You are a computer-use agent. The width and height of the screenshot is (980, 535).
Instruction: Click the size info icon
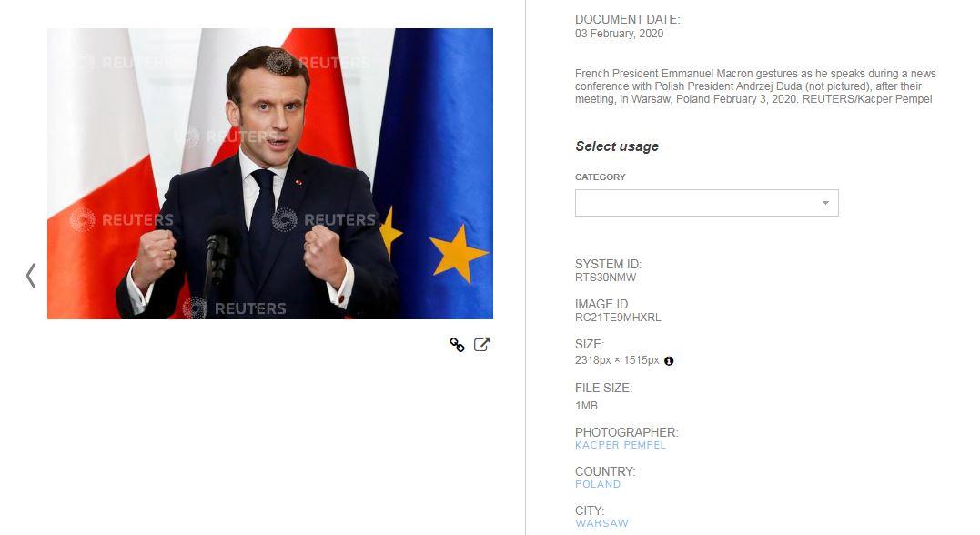click(x=669, y=360)
